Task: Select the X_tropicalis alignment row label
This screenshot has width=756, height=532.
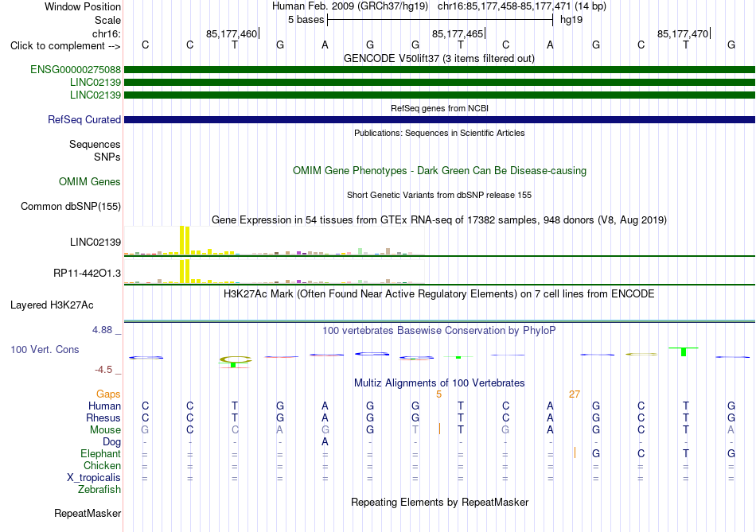Action: (94, 478)
